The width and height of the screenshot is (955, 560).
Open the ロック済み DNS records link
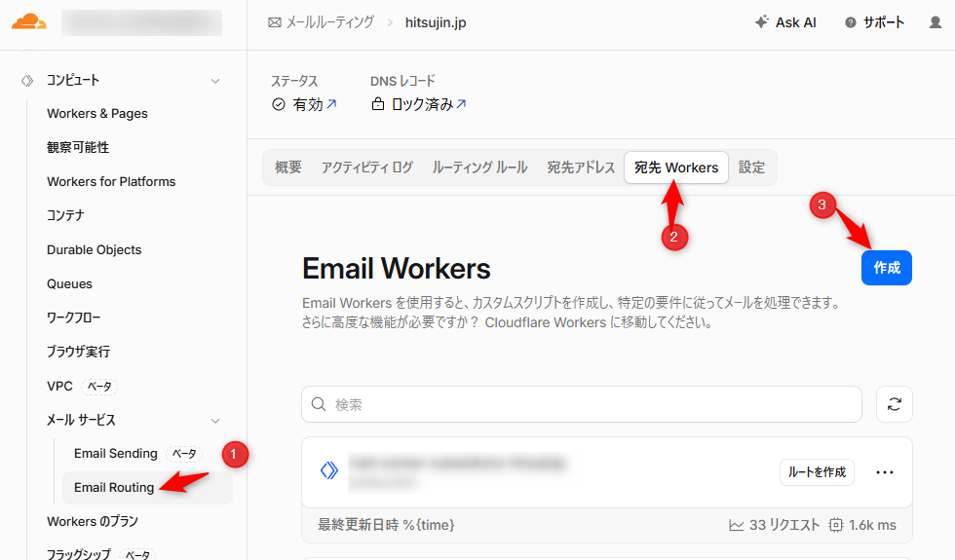click(x=429, y=105)
